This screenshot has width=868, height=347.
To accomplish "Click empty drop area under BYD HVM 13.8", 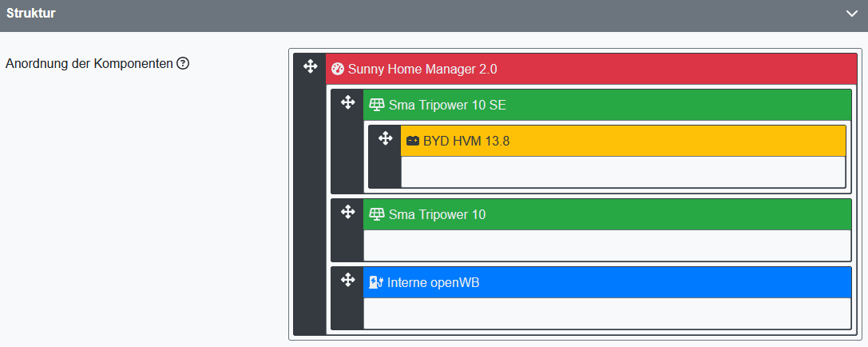I will tap(624, 172).
